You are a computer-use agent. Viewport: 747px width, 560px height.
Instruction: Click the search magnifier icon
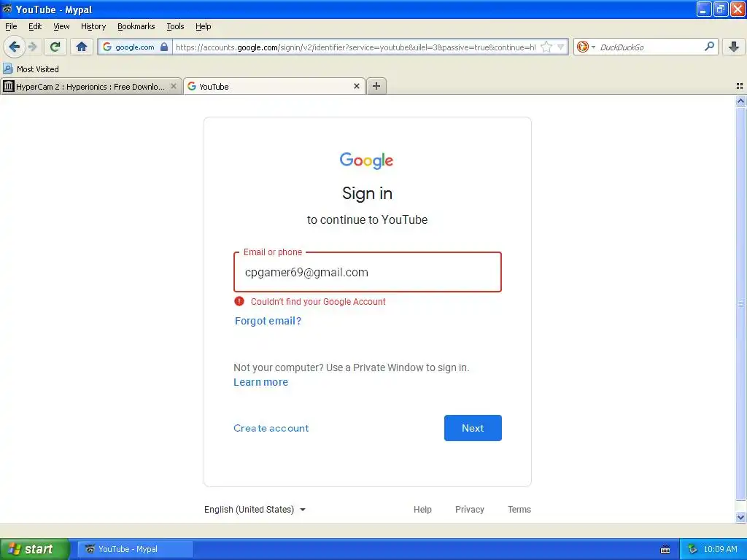coord(709,46)
